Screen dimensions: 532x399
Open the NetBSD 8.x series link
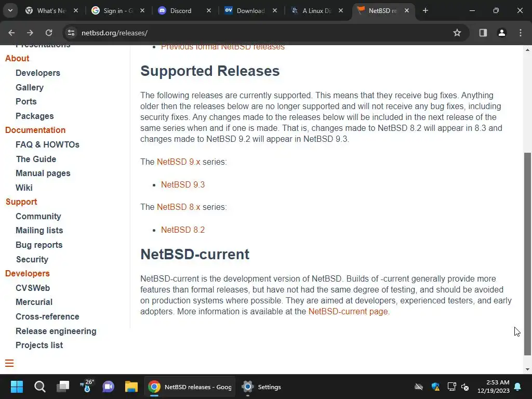179,207
